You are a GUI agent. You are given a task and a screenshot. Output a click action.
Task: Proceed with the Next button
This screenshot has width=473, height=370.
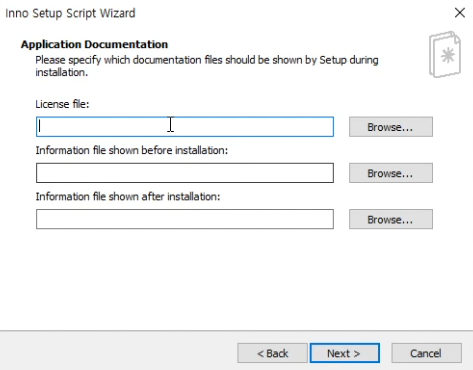click(x=345, y=353)
